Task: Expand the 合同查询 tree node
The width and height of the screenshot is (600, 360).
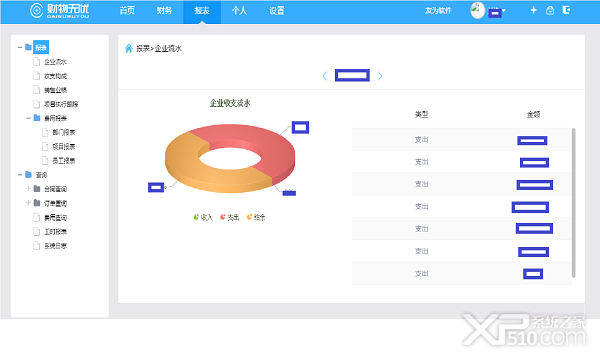Action: 28,189
